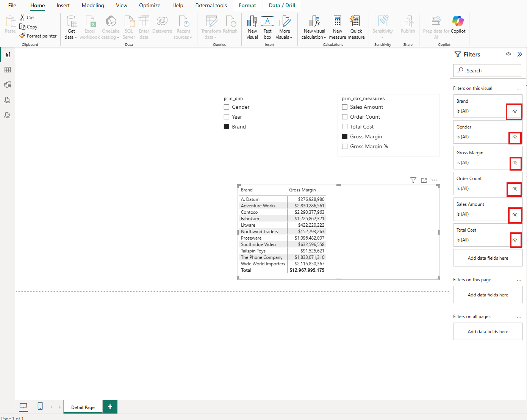Click Add data fields under this page
The image size is (527, 420).
coord(488,295)
